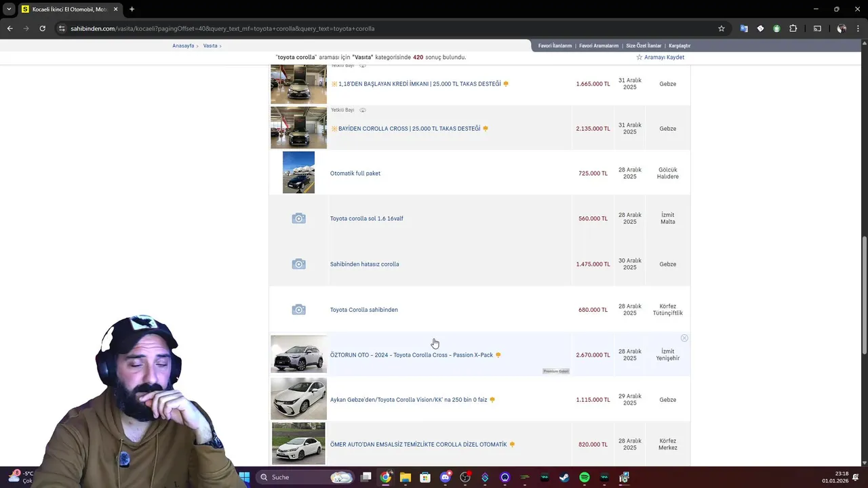Click the 1.665.000 TL listing thumbnail

click(x=298, y=84)
